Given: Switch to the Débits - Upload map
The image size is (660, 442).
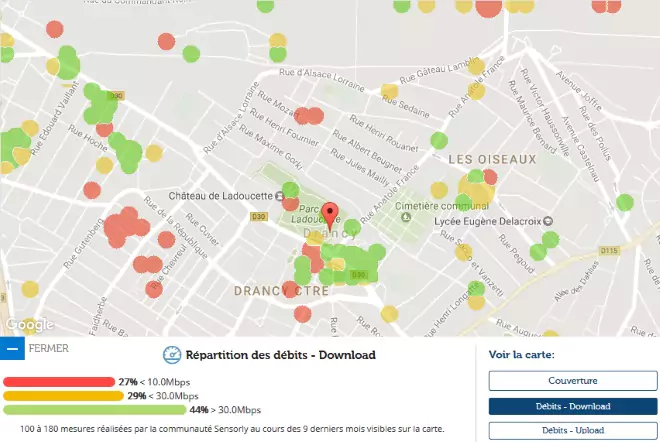Looking at the screenshot, I should (x=572, y=431).
